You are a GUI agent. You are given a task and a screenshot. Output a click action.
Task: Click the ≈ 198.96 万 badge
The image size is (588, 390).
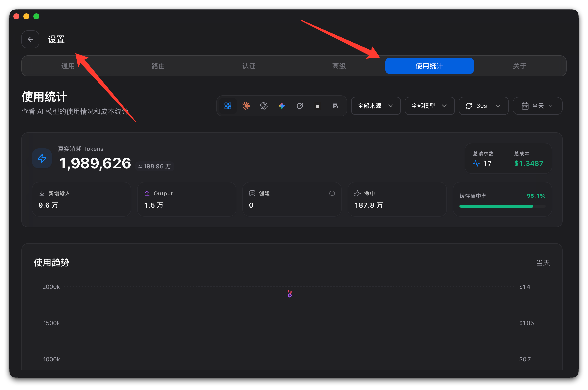point(155,166)
